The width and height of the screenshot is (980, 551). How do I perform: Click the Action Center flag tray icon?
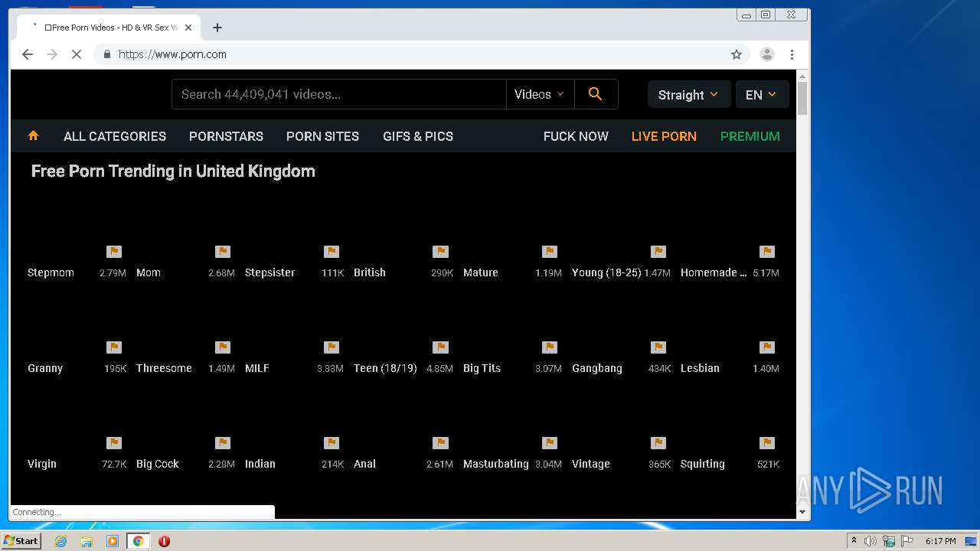point(907,541)
